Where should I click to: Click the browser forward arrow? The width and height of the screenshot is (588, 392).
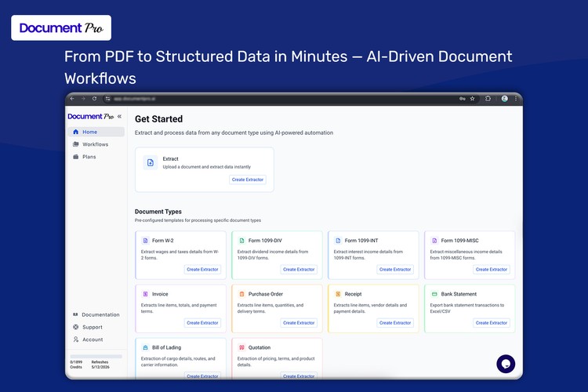(83, 99)
